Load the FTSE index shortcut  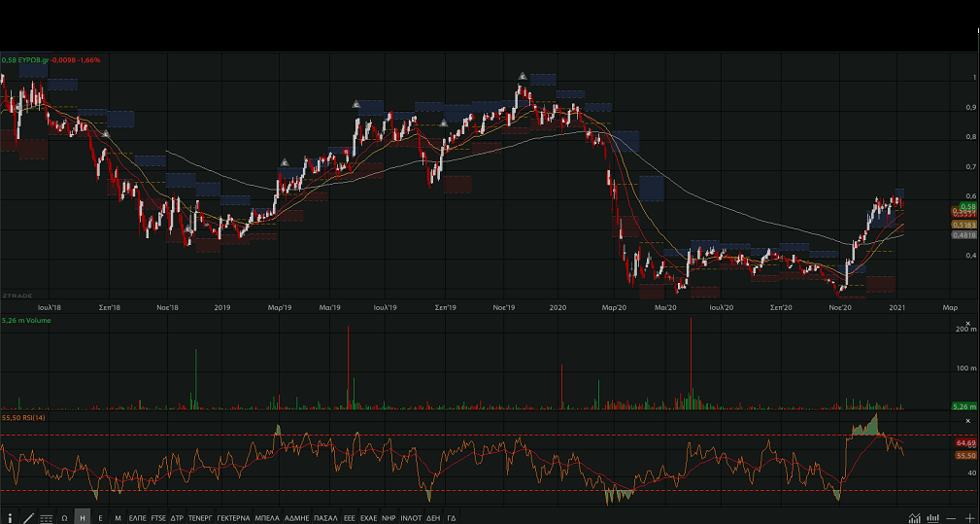(x=158, y=518)
